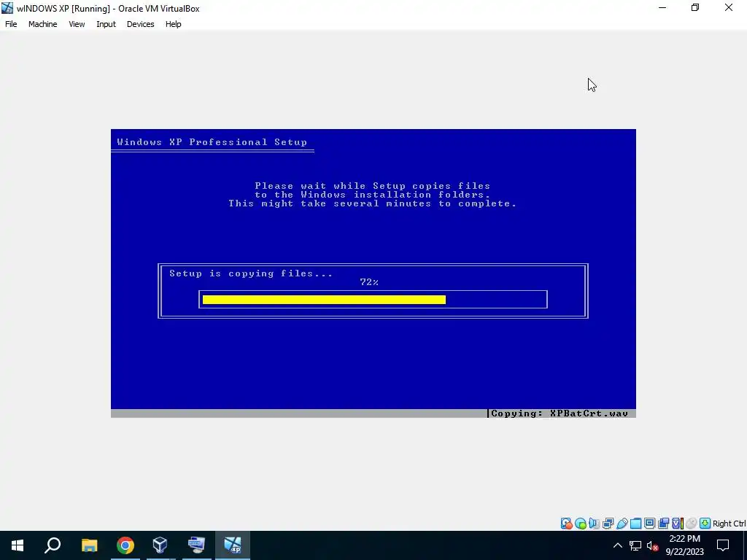Minimize the VirtualBox window
747x560 pixels.
pos(662,8)
